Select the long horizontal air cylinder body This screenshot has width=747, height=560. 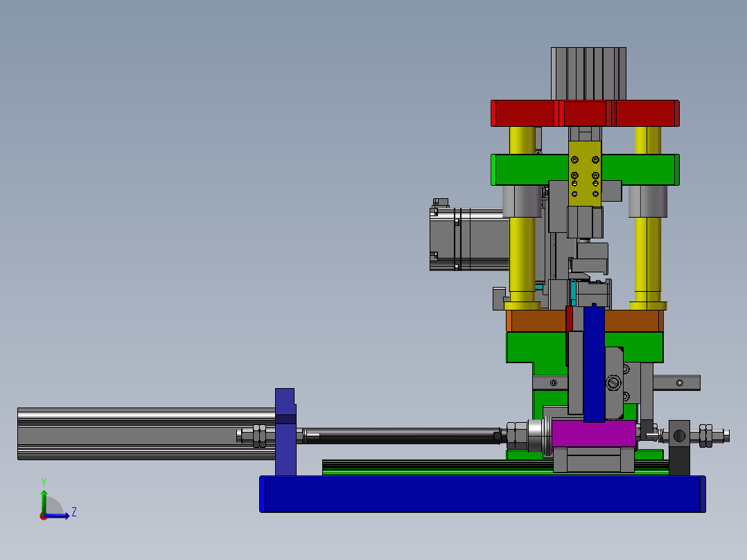point(139,433)
